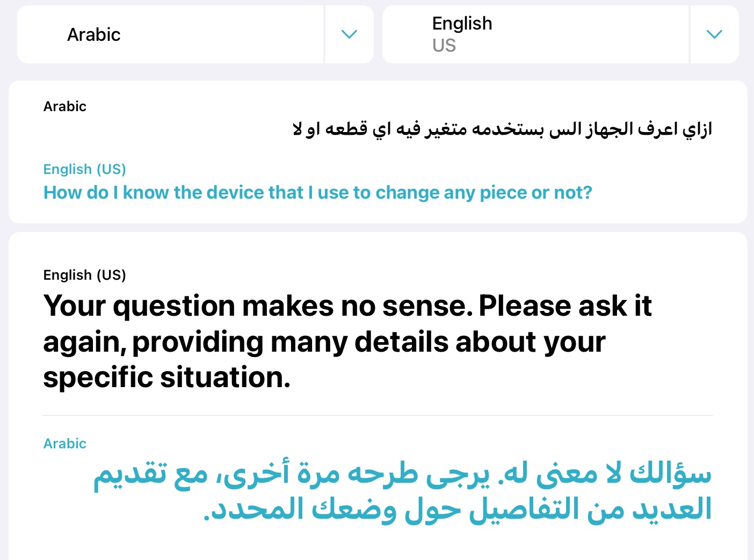The width and height of the screenshot is (754, 560).
Task: Expand the chevron next to Arabic
Action: point(349,34)
